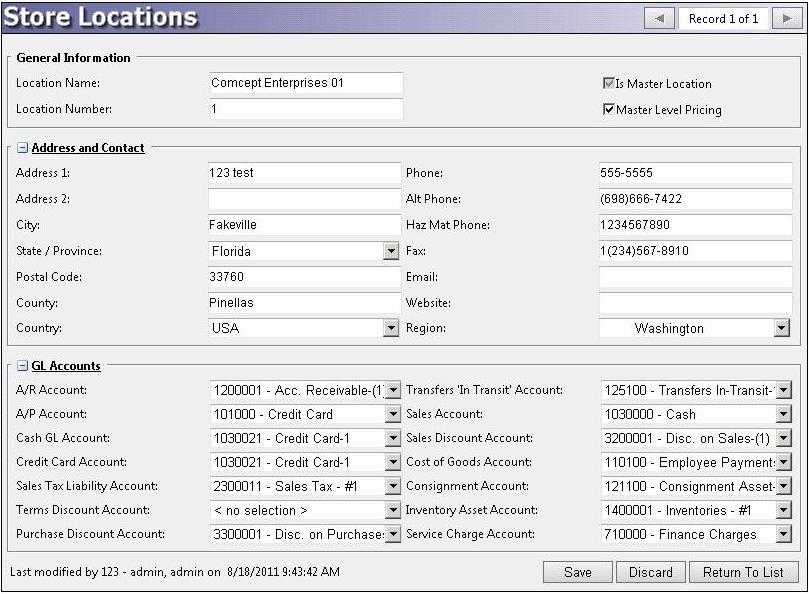Click into the Alt Phone field
This screenshot has height=594, width=809.
tap(695, 199)
